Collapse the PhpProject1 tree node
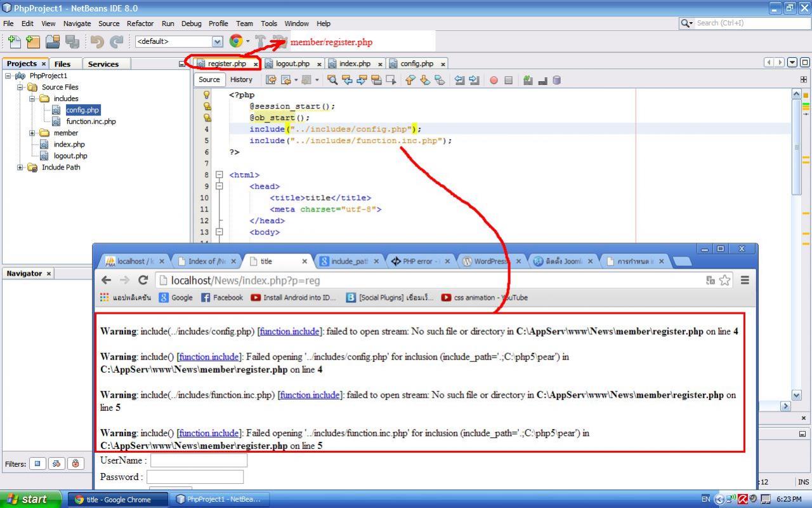This screenshot has height=508, width=812. 8,76
